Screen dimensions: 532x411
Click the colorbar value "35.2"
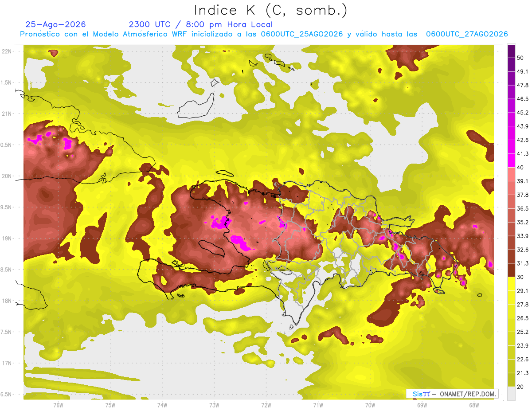click(x=523, y=222)
